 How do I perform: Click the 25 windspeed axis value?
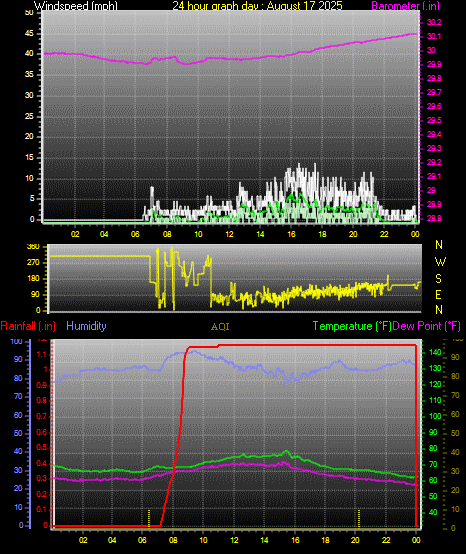[x=29, y=116]
